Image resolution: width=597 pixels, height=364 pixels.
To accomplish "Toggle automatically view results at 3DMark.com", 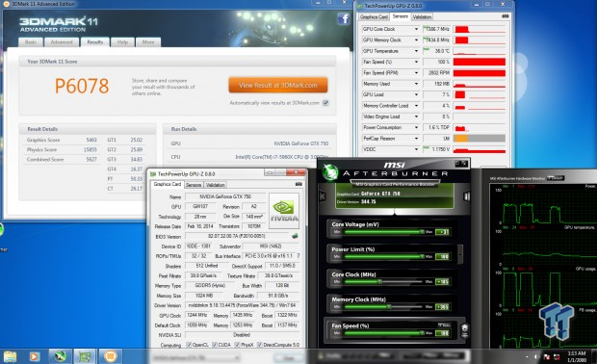I will click(x=325, y=103).
